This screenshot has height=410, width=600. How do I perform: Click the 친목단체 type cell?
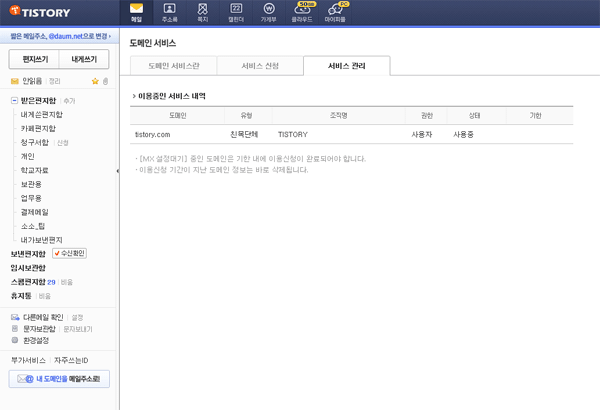pyautogui.click(x=244, y=134)
